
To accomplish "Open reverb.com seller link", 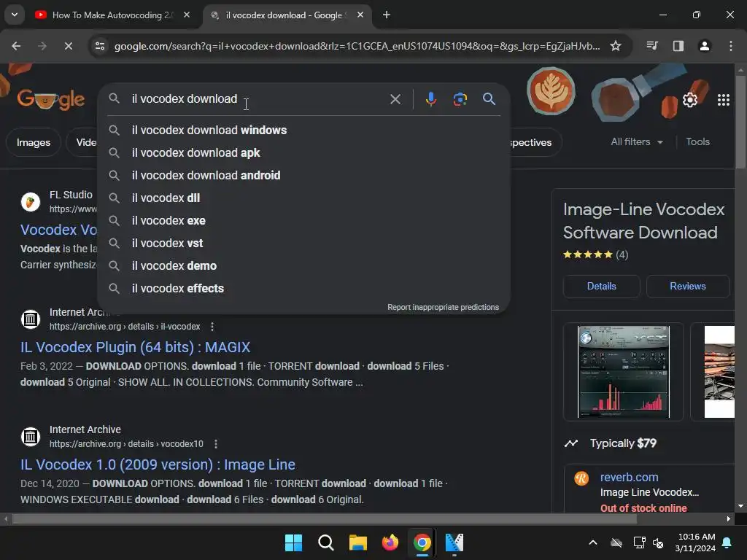I will [x=629, y=477].
